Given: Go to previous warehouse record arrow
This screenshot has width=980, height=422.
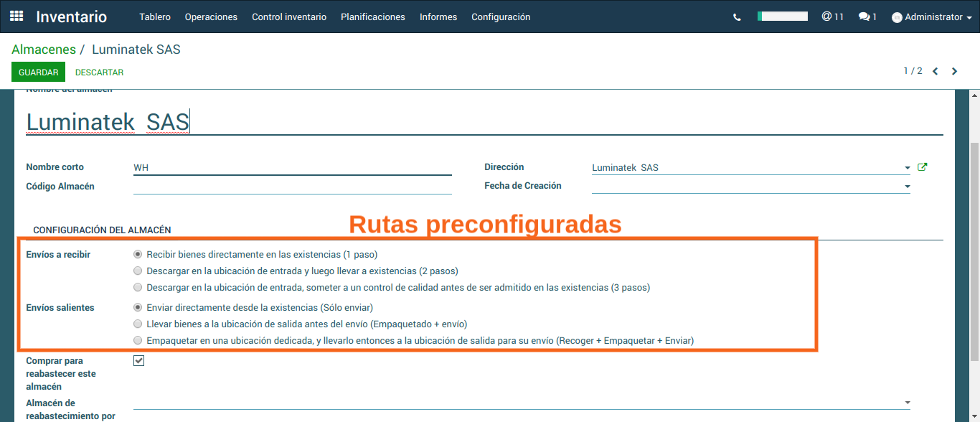Looking at the screenshot, I should [936, 71].
